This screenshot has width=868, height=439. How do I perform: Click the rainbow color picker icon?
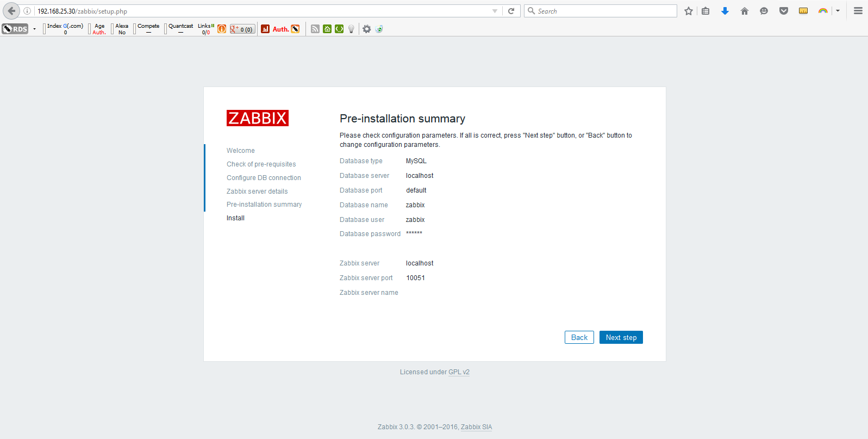[x=823, y=11]
